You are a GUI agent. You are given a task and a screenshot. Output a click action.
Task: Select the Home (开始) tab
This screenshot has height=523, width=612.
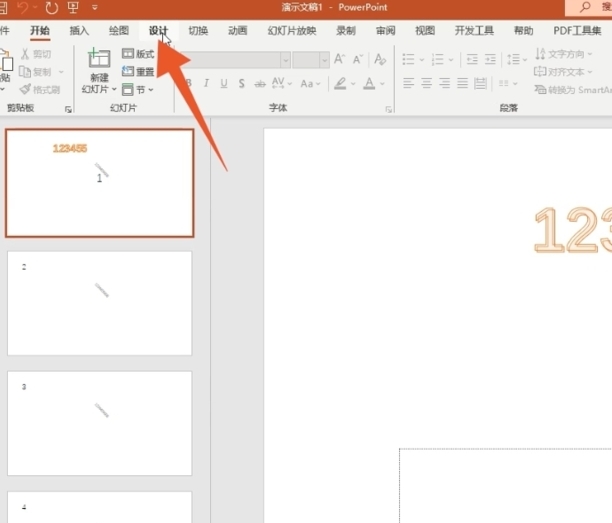[40, 30]
